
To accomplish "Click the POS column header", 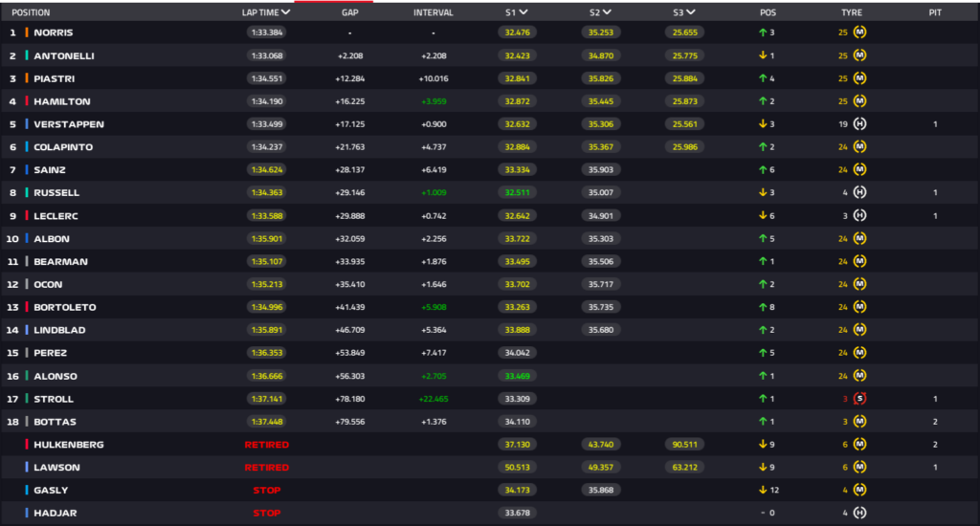I will pos(768,12).
